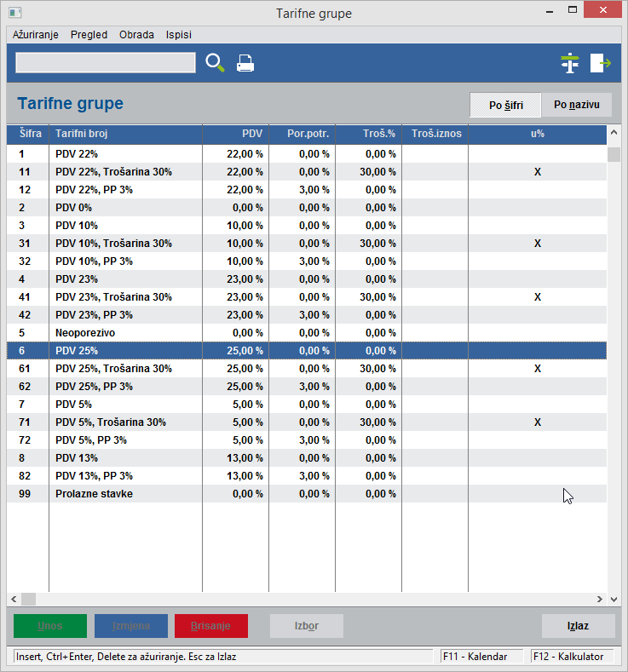Click the printer icon in toolbar
This screenshot has height=672, width=628.
click(245, 64)
